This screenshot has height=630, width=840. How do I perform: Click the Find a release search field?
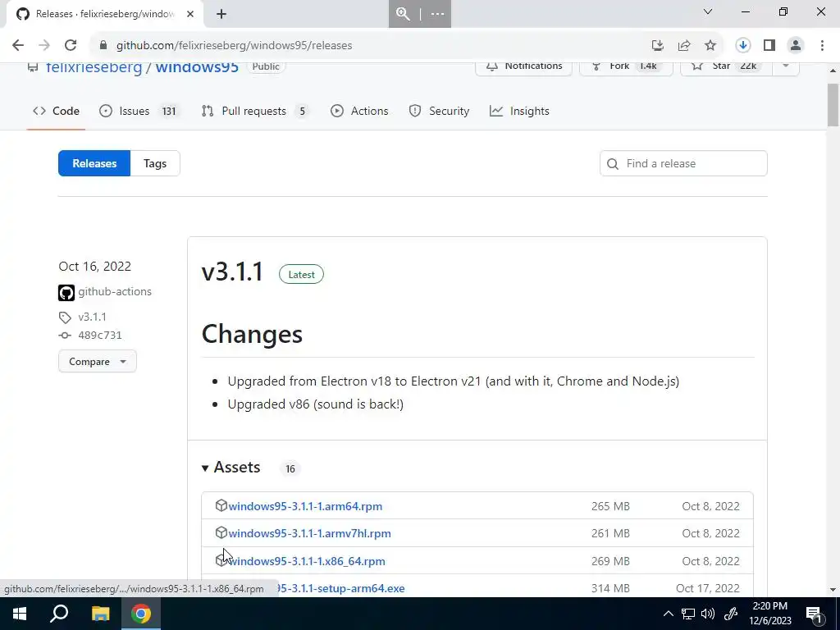click(683, 163)
